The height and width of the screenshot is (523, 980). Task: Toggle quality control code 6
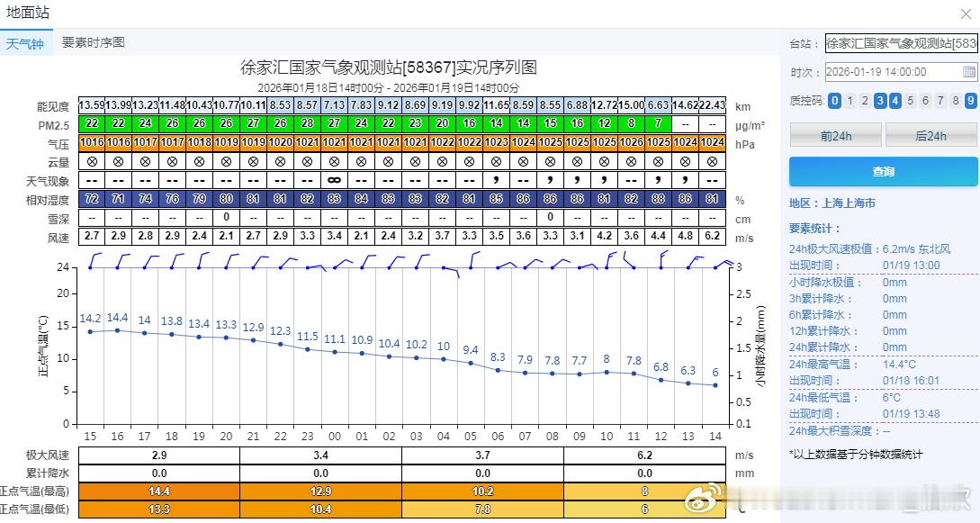(x=926, y=101)
